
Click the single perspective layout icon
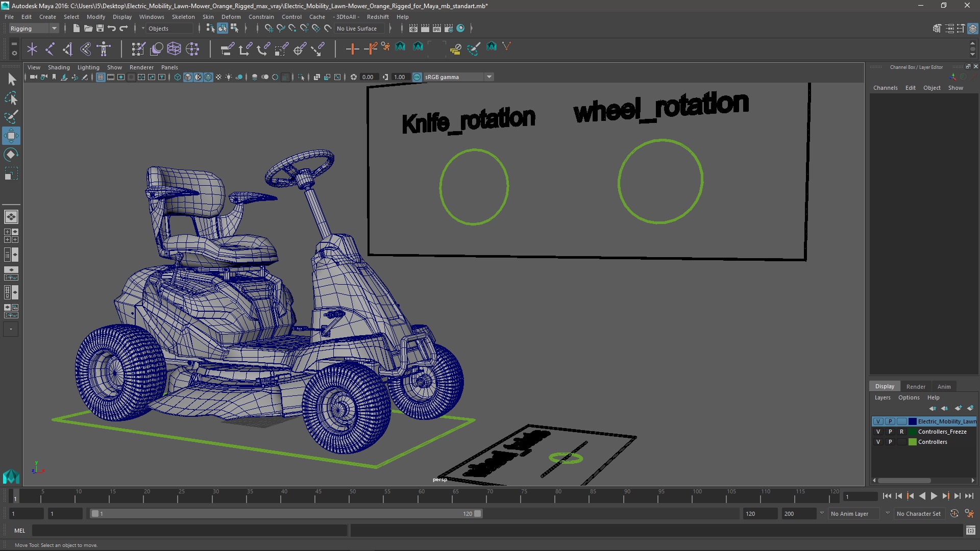coord(11,217)
